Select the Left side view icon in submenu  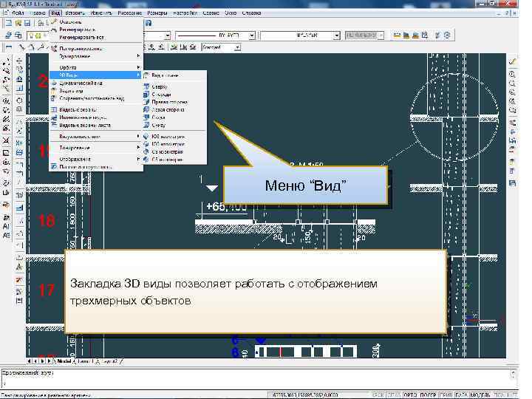point(145,109)
